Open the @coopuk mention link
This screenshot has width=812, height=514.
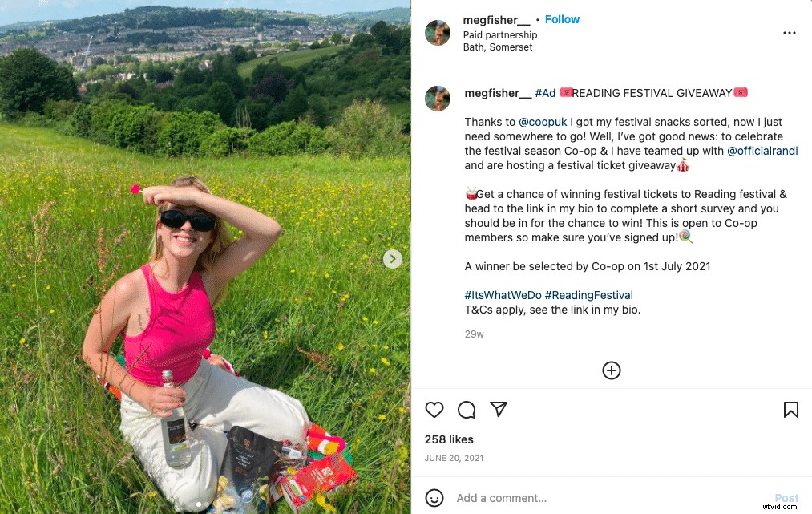pos(543,122)
